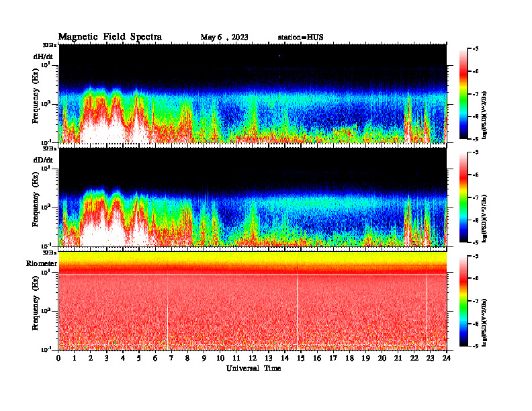This screenshot has width=532, height=411.
Task: Click the "-6" value on the dD/dt colorbar
Action: tap(476, 175)
